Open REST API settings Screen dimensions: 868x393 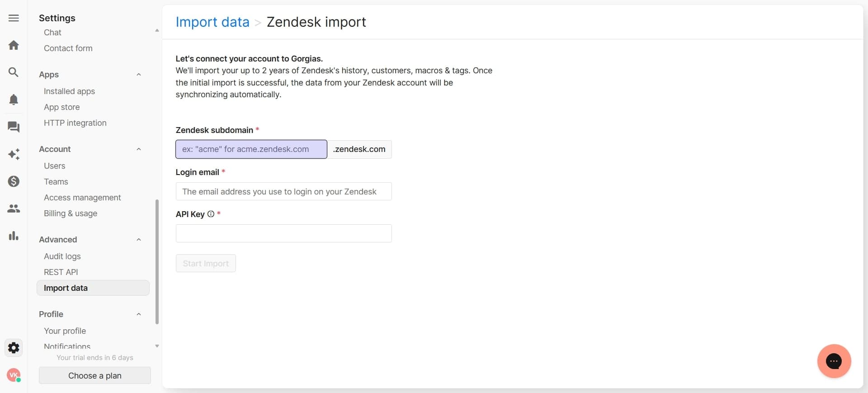pyautogui.click(x=61, y=272)
